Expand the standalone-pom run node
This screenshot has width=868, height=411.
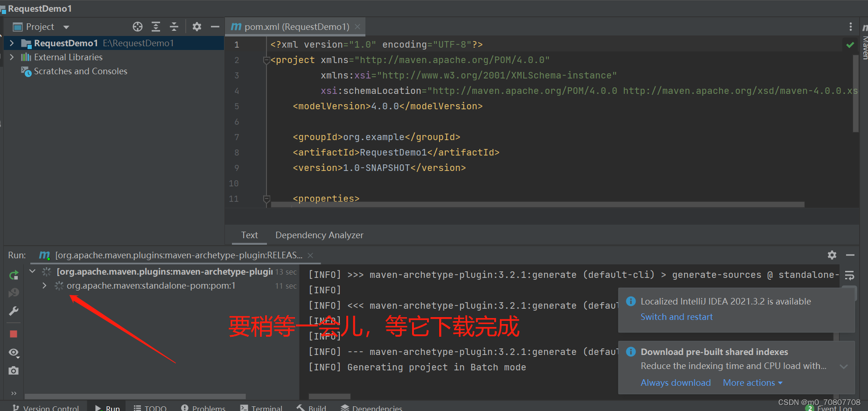pos(44,285)
